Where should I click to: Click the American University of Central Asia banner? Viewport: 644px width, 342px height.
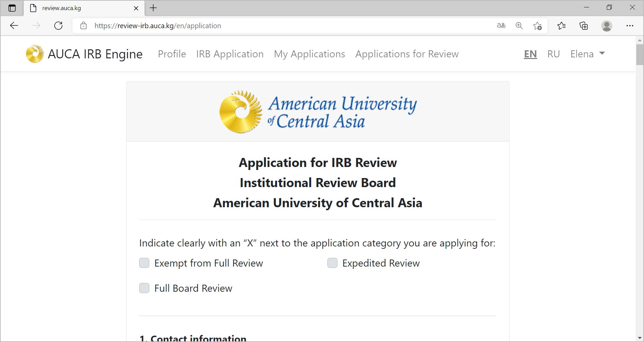(x=318, y=112)
